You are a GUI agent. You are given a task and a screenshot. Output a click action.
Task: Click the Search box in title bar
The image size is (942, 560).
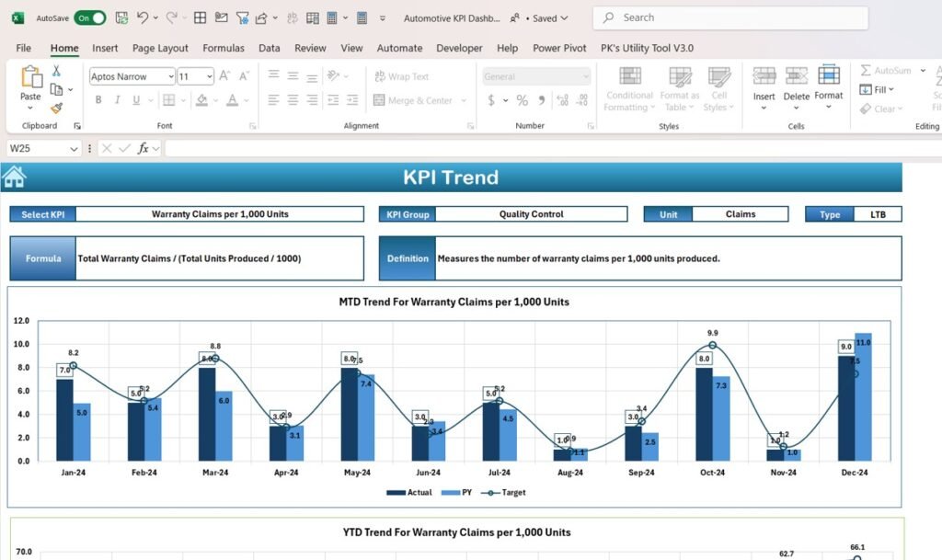tap(730, 17)
